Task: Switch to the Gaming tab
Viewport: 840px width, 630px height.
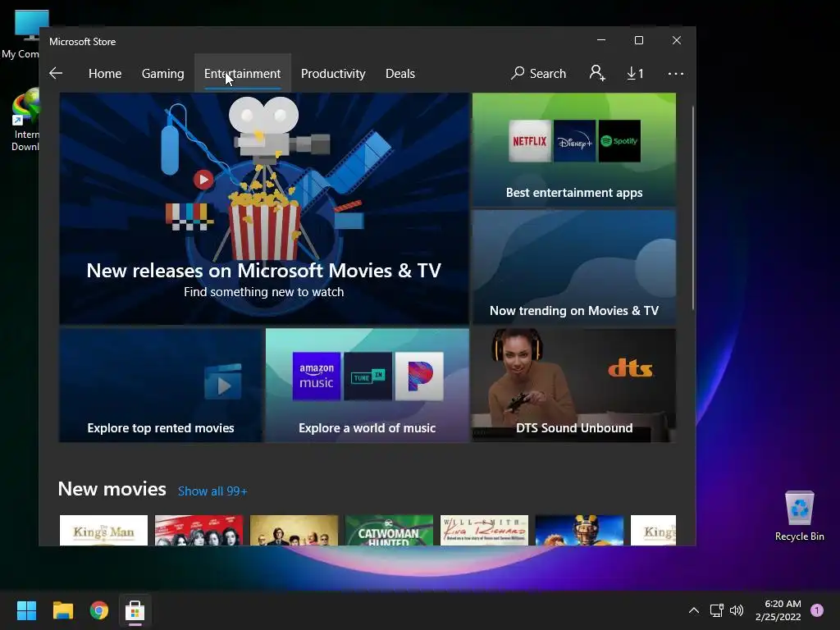Action: pos(163,73)
